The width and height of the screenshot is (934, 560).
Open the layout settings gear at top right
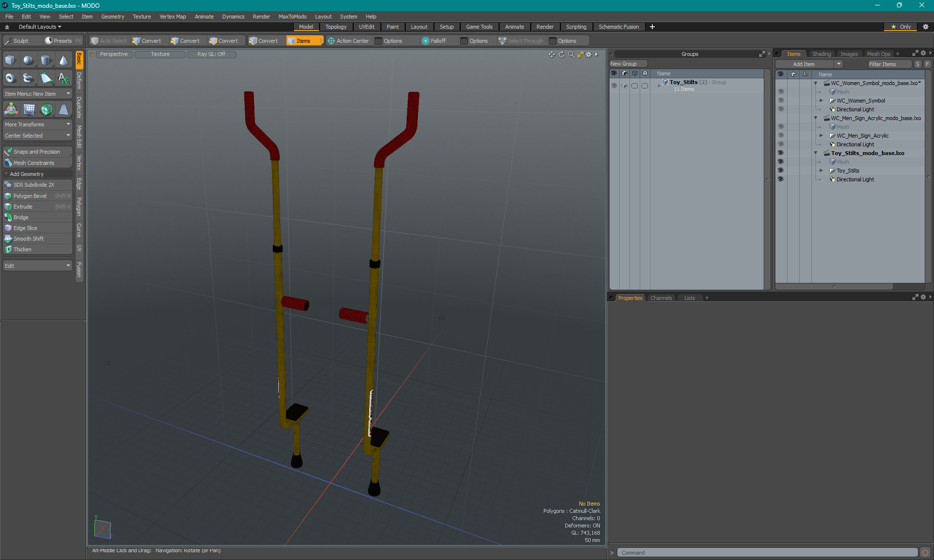click(926, 27)
